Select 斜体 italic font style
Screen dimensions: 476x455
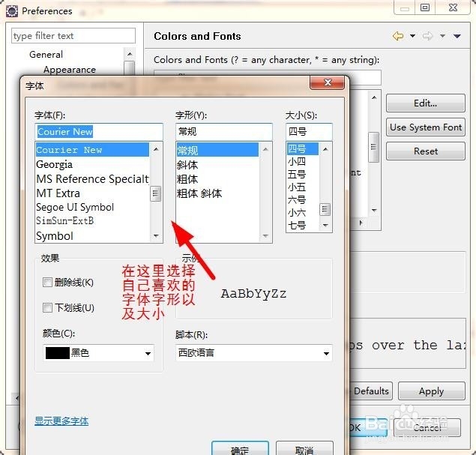coord(217,165)
